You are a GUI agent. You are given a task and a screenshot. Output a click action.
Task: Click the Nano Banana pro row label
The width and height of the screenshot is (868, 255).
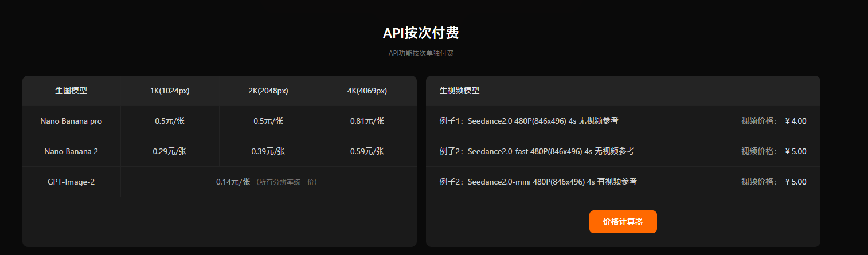(x=71, y=121)
